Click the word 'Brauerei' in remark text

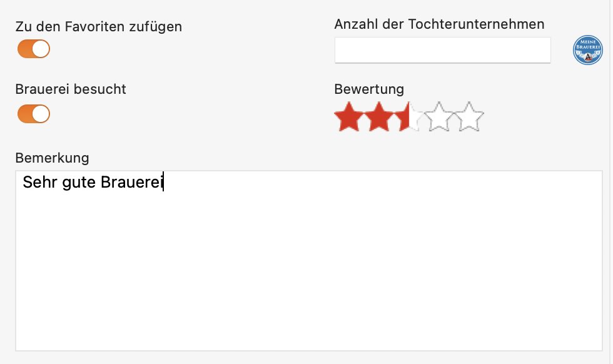pos(132,182)
